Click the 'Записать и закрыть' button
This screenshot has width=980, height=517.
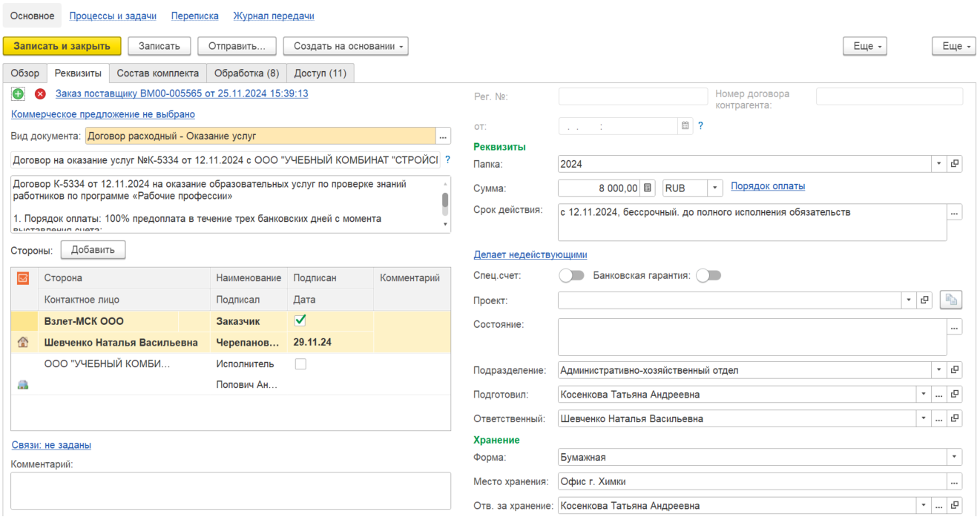[62, 46]
